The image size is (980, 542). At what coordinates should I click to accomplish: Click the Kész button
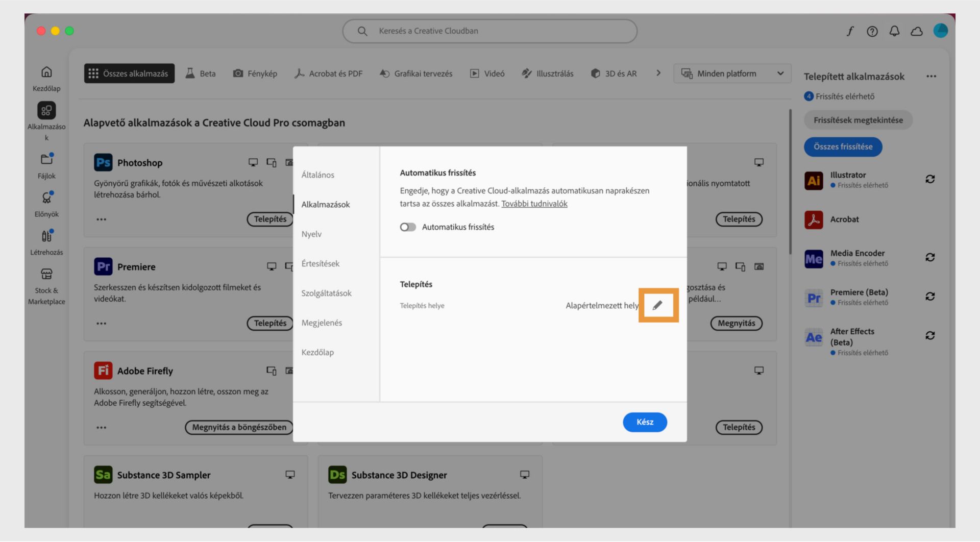645,422
